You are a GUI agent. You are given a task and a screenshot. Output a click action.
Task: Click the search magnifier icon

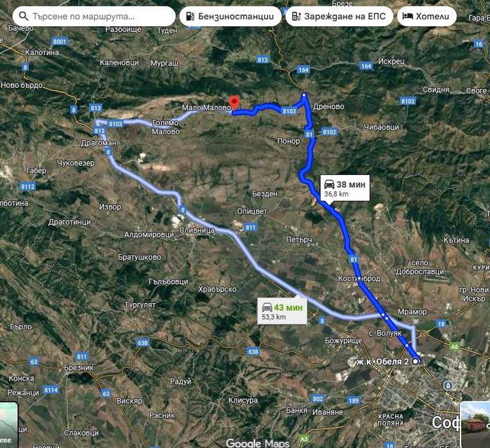pyautogui.click(x=24, y=16)
